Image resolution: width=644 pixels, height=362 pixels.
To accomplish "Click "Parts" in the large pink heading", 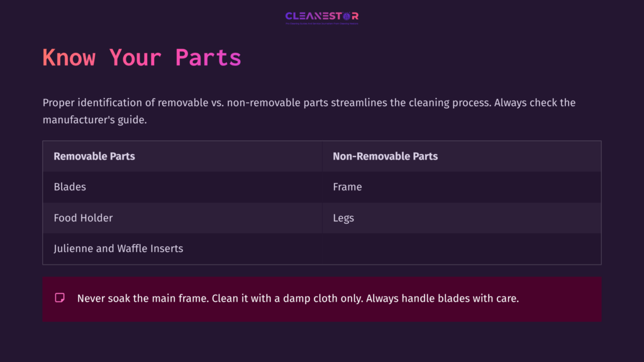I will pyautogui.click(x=208, y=58).
